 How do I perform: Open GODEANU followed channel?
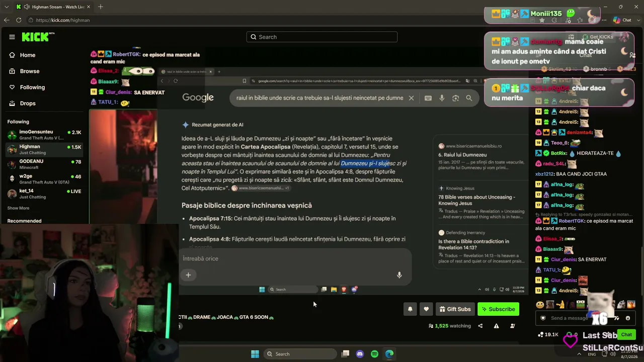click(x=44, y=164)
